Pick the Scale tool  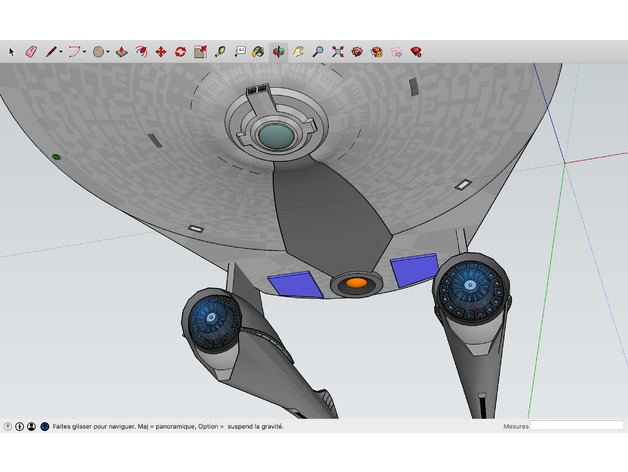[200, 52]
